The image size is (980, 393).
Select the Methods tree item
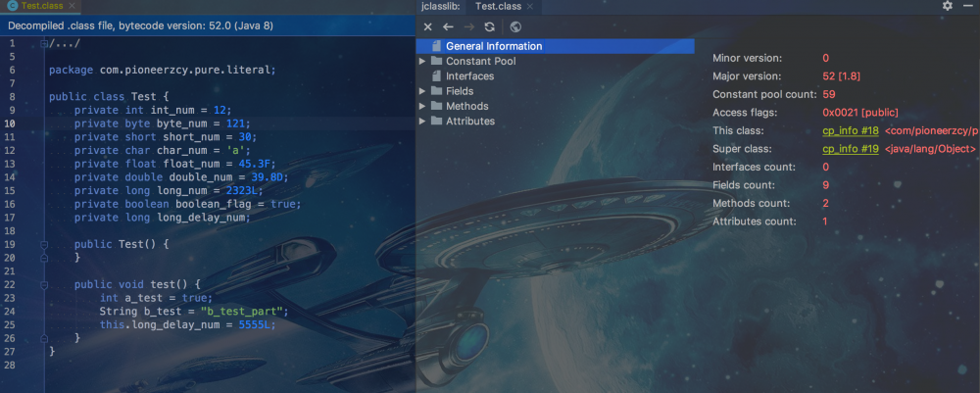click(466, 106)
